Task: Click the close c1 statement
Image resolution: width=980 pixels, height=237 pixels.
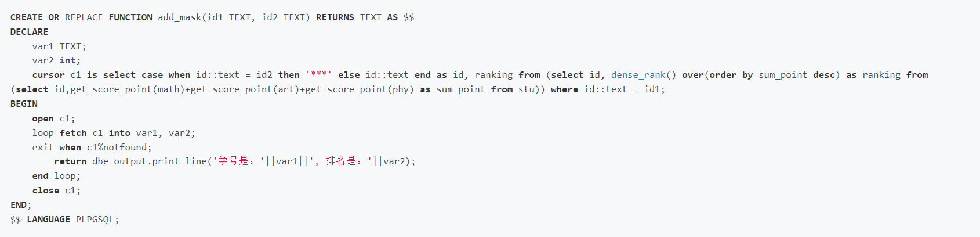Action: [56, 191]
